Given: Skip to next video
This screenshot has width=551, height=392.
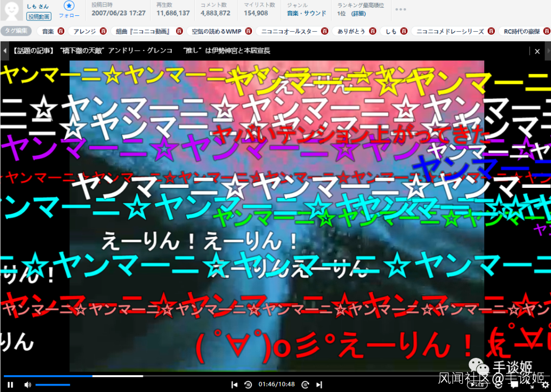Looking at the screenshot, I should pos(319,384).
